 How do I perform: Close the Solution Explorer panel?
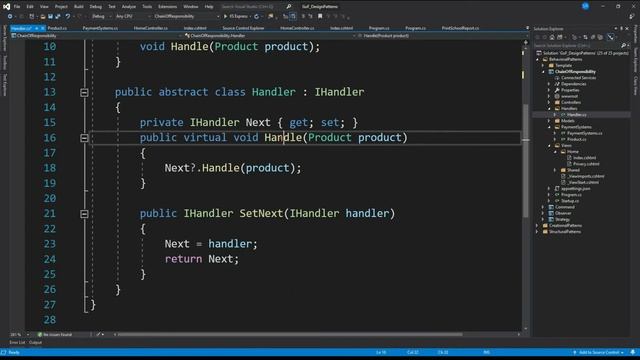pos(627,29)
